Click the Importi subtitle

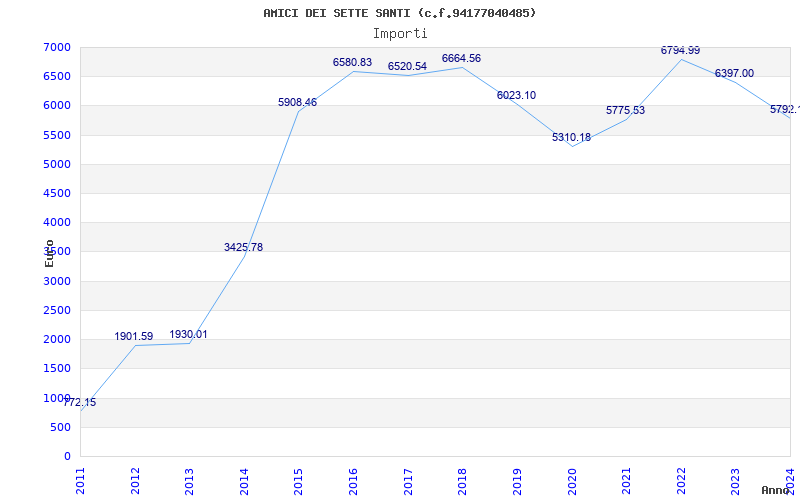400,34
